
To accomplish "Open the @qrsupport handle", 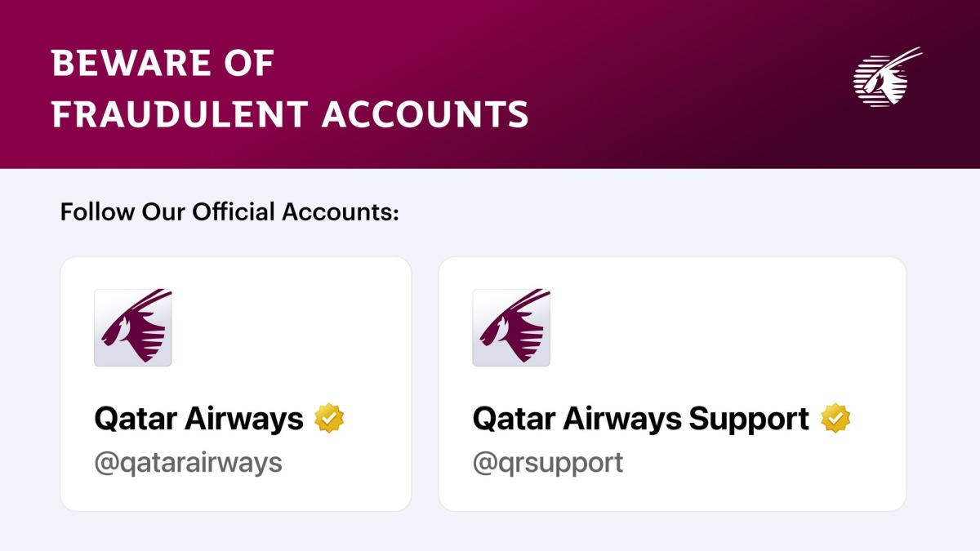I will pyautogui.click(x=548, y=463).
